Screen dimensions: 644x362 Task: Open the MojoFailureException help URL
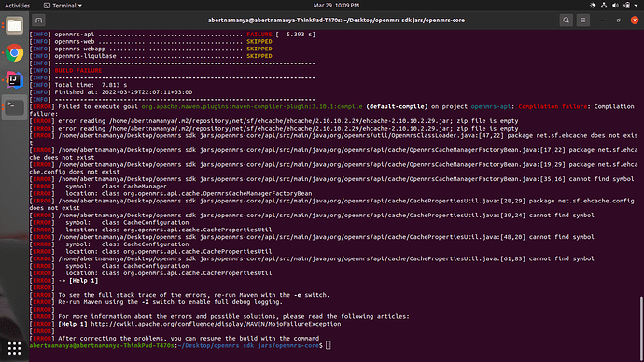pos(216,324)
